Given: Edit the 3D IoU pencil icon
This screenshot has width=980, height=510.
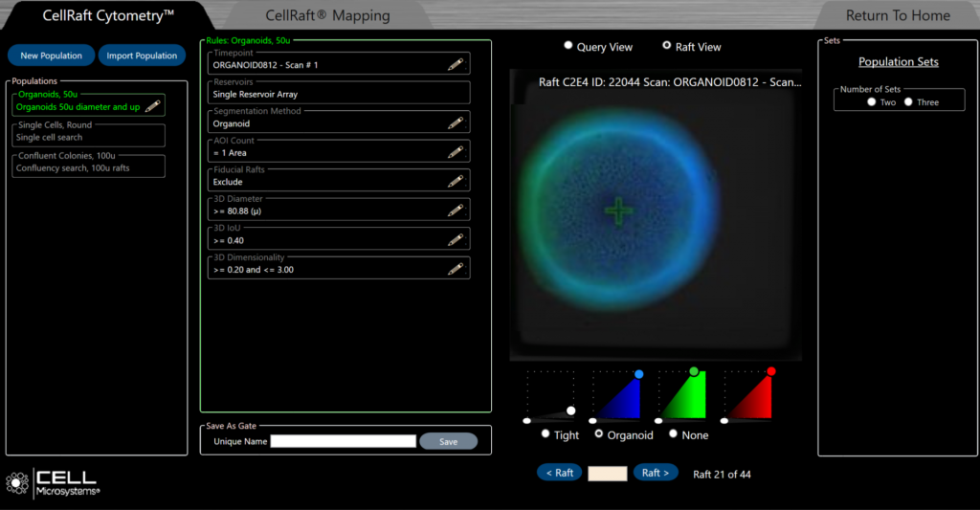Looking at the screenshot, I should pos(456,239).
